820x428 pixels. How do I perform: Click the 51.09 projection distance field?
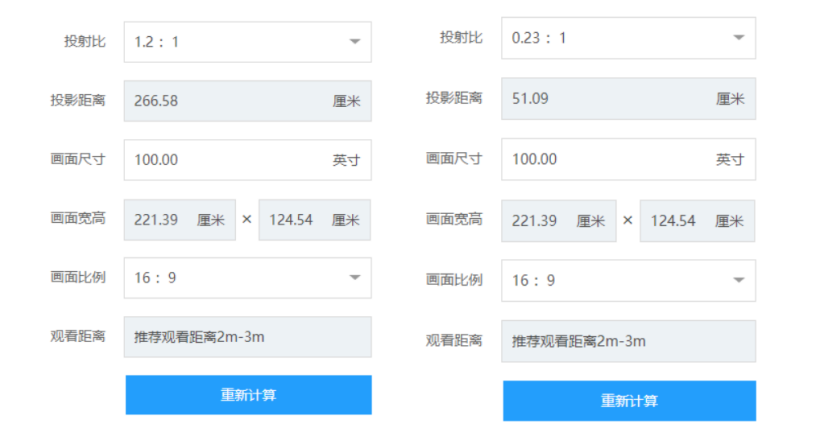628,99
